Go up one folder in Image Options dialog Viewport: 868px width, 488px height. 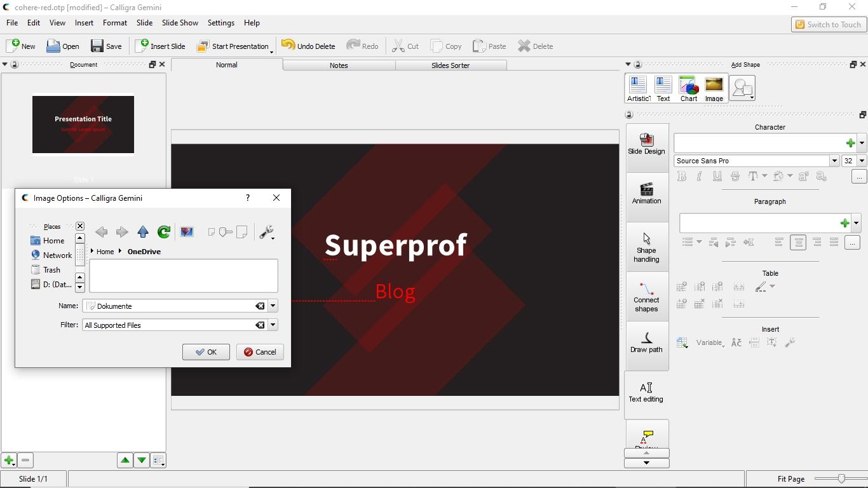[x=143, y=232]
